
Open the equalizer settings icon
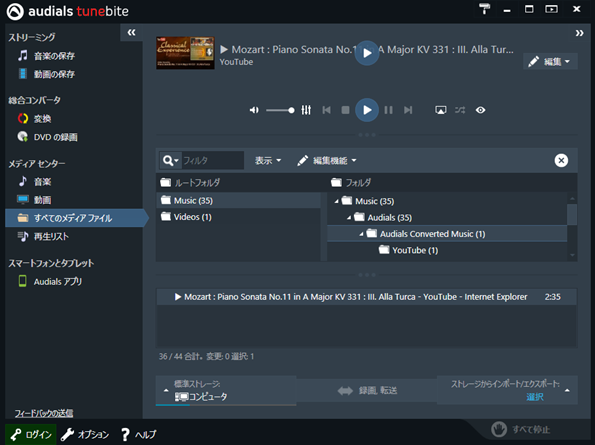[x=306, y=110]
